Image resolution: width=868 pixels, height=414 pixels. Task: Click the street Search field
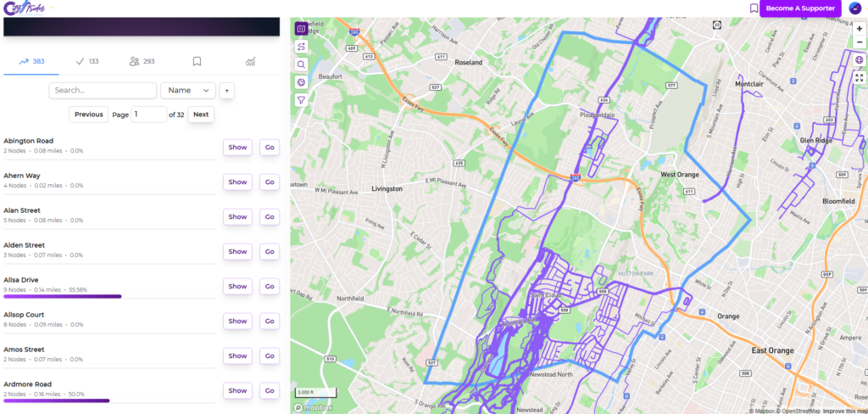[x=103, y=90]
